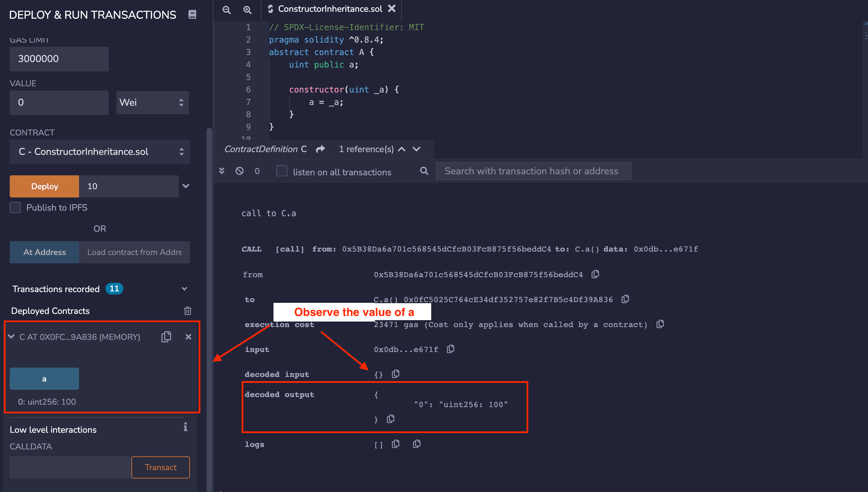The image size is (868, 492).
Task: Clear the terminal with the ban icon
Action: coord(240,171)
